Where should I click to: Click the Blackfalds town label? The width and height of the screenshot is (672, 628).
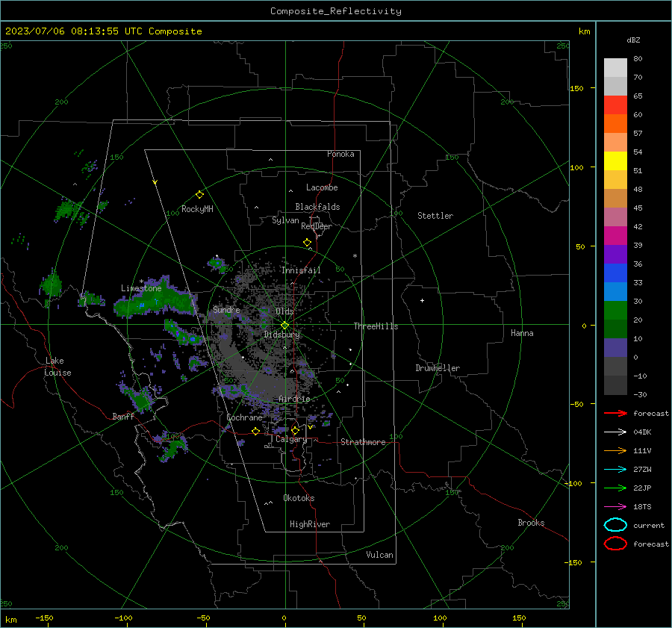(x=317, y=207)
